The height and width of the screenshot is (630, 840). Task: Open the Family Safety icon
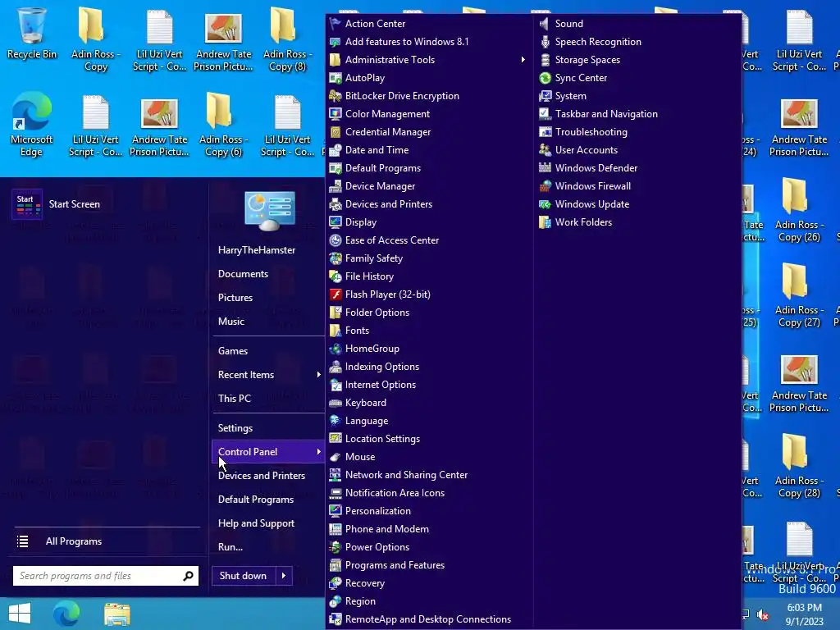[x=335, y=258]
